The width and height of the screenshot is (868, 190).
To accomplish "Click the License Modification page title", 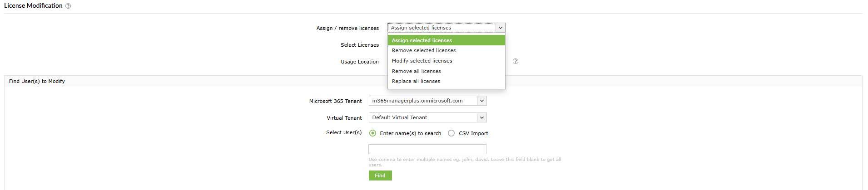I will [33, 5].
